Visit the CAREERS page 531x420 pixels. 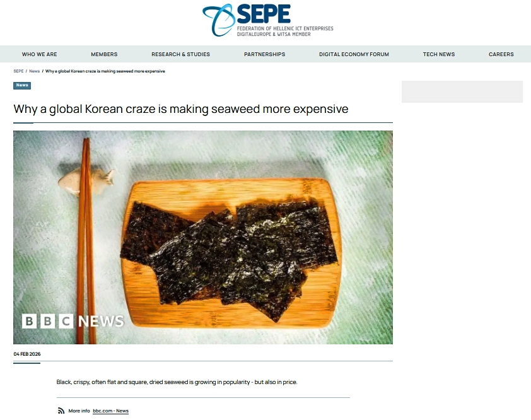[501, 54]
